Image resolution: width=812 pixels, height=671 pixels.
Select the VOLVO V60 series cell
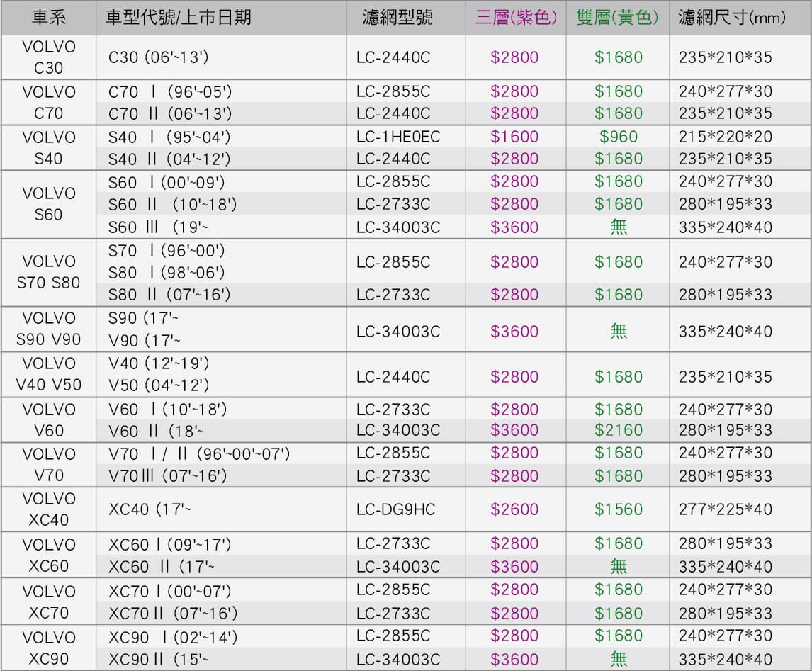click(49, 420)
